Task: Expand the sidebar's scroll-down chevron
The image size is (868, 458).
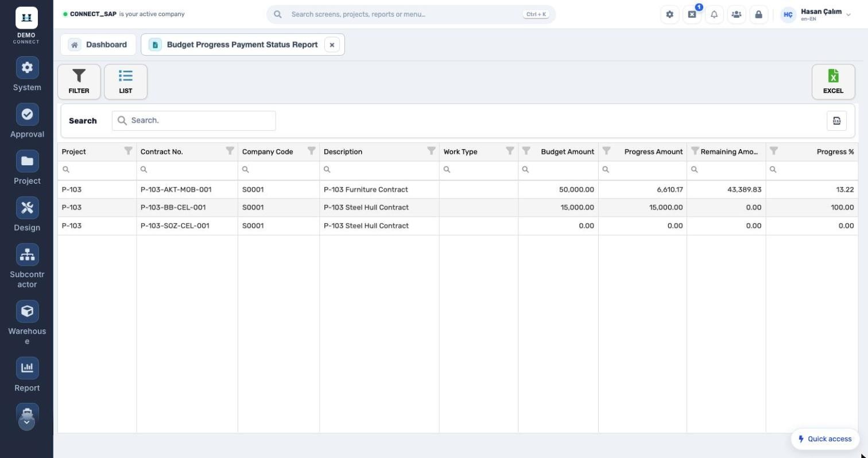Action: [x=26, y=422]
